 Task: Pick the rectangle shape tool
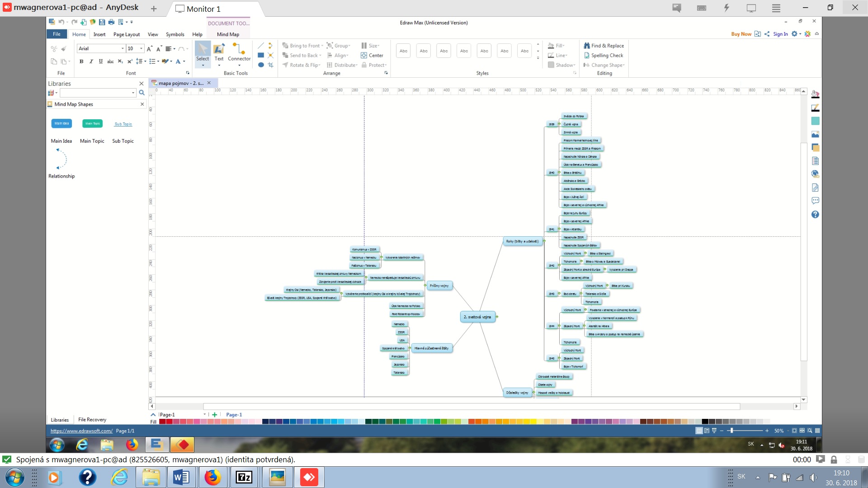click(x=261, y=55)
